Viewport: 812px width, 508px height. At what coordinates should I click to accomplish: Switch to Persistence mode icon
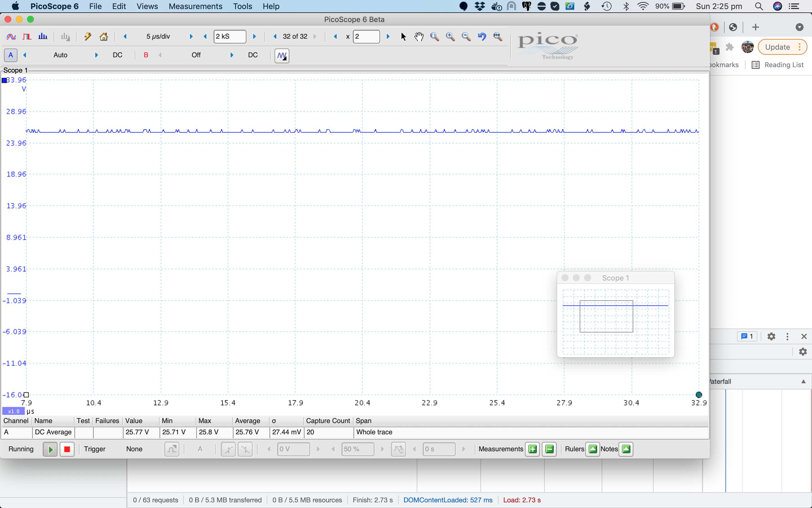pyautogui.click(x=27, y=37)
